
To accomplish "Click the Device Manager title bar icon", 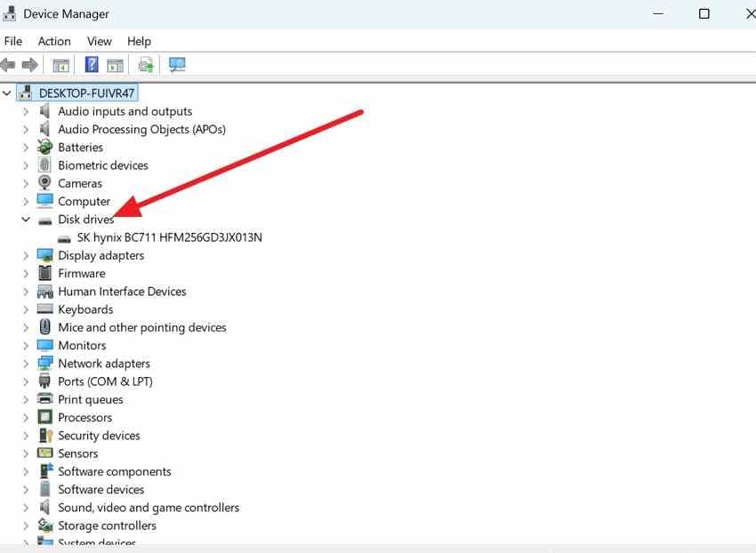I will 9,13.
